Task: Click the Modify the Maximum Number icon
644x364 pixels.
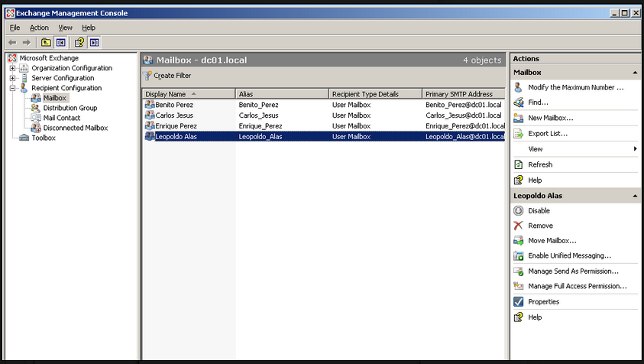Action: tap(518, 87)
